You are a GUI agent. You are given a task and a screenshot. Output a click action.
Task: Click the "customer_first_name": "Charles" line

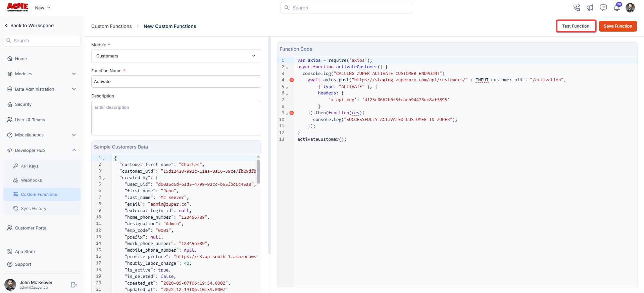point(162,165)
